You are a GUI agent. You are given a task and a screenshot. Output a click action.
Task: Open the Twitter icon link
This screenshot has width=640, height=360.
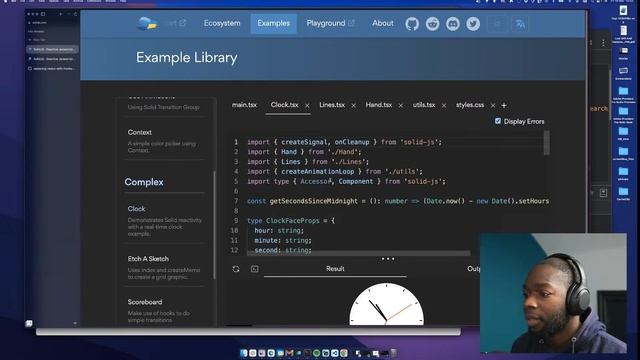pyautogui.click(x=473, y=24)
